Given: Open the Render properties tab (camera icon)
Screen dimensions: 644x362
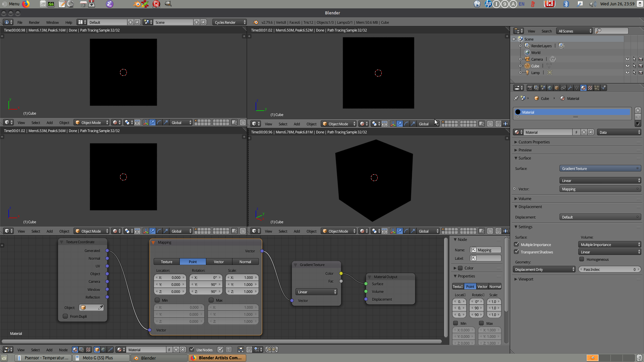Looking at the screenshot, I should pos(530,88).
